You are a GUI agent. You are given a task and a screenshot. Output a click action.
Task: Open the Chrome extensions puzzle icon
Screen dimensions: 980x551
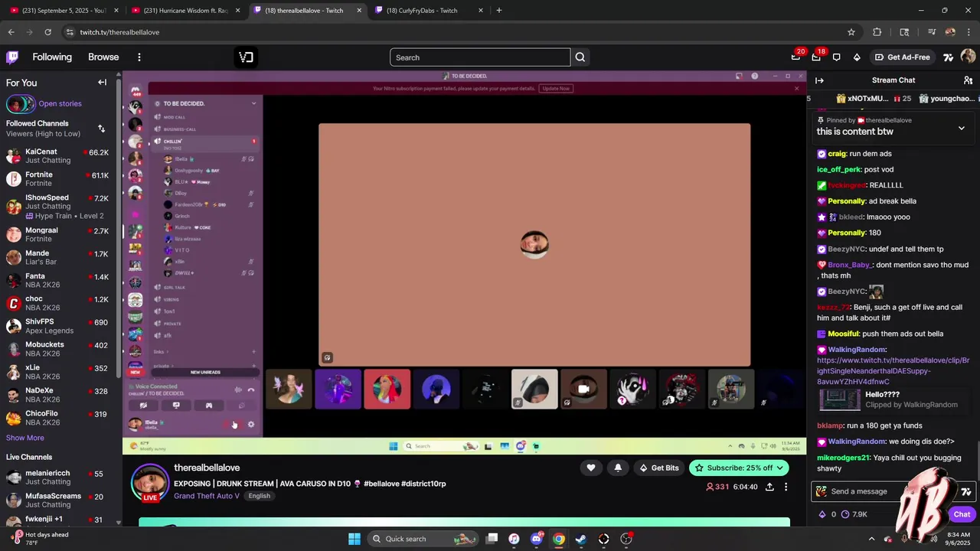(877, 32)
